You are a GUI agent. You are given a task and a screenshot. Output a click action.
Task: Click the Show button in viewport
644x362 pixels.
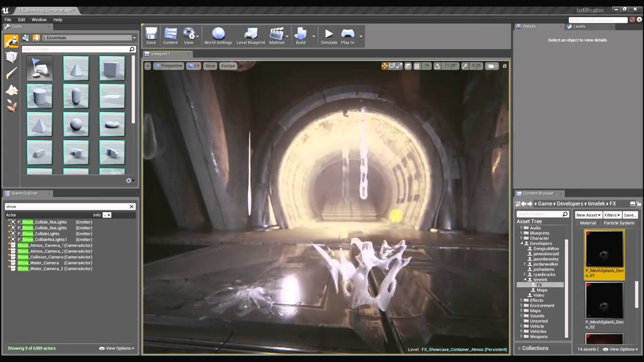[210, 66]
